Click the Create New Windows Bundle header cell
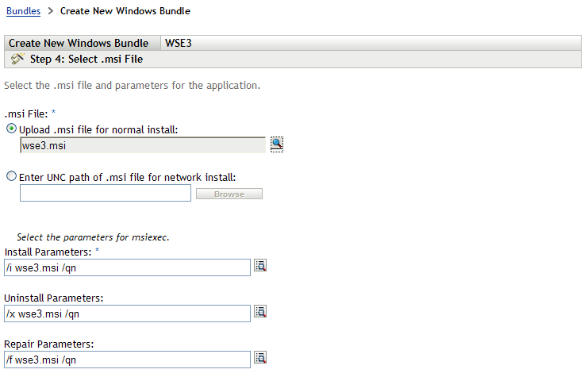The width and height of the screenshot is (588, 377). pos(79,43)
